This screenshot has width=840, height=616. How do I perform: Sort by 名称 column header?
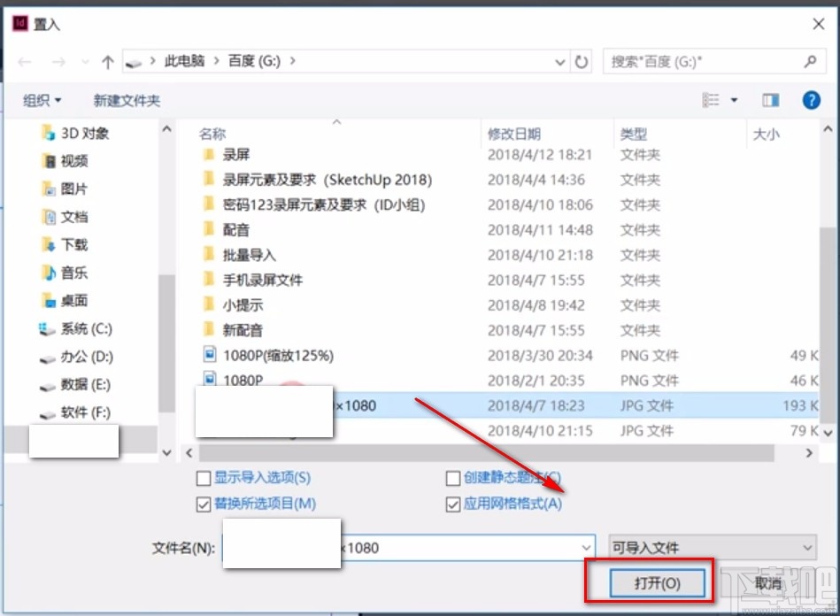212,134
